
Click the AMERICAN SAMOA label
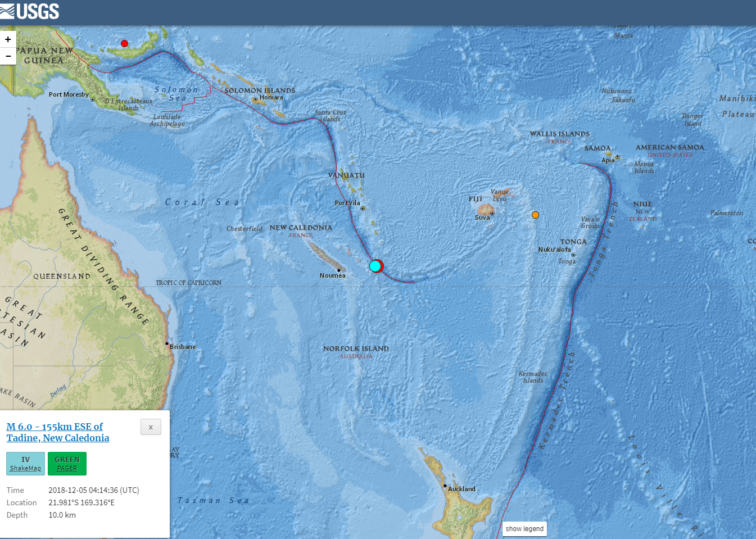(670, 147)
